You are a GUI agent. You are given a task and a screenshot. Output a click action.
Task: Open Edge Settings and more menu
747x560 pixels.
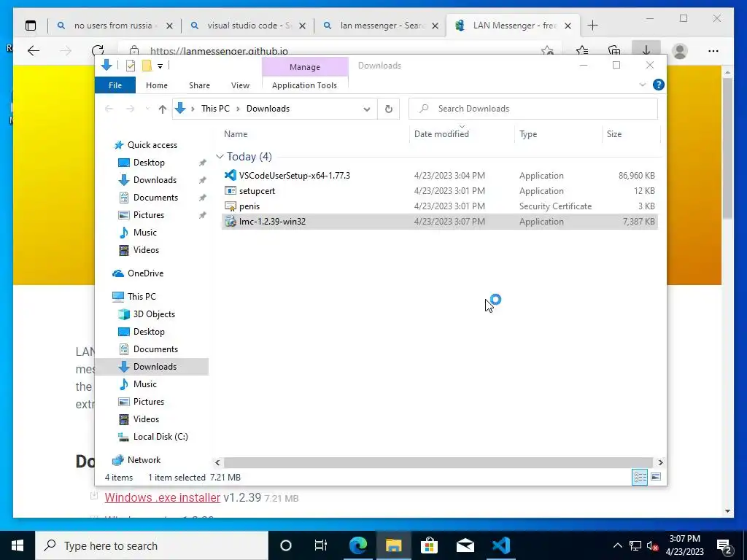[x=713, y=51]
